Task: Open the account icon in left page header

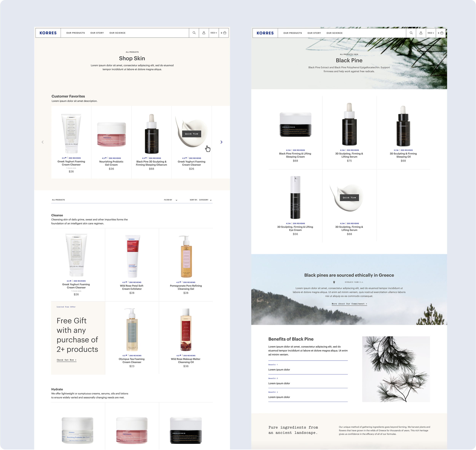Action: point(204,33)
